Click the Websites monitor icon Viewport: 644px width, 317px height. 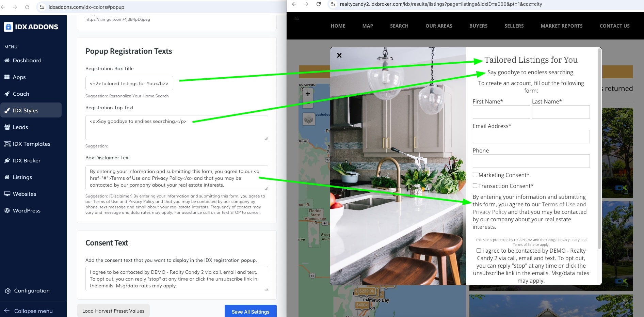point(7,194)
